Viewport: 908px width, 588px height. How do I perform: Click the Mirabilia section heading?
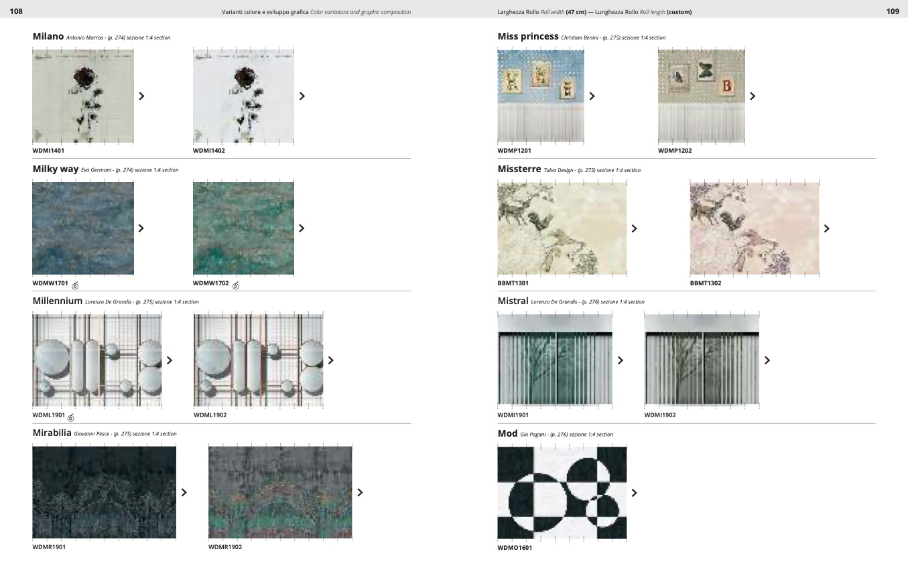(52, 433)
